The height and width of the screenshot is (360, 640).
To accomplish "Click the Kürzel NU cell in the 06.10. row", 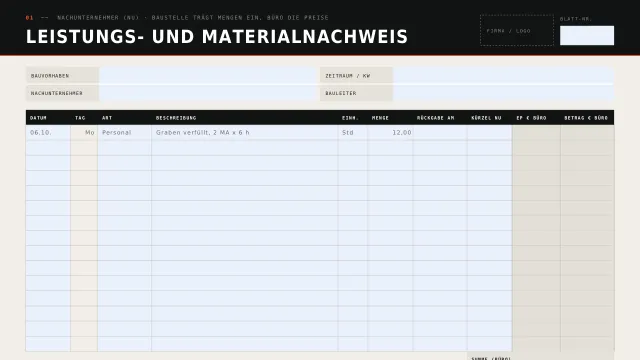I will [489, 133].
